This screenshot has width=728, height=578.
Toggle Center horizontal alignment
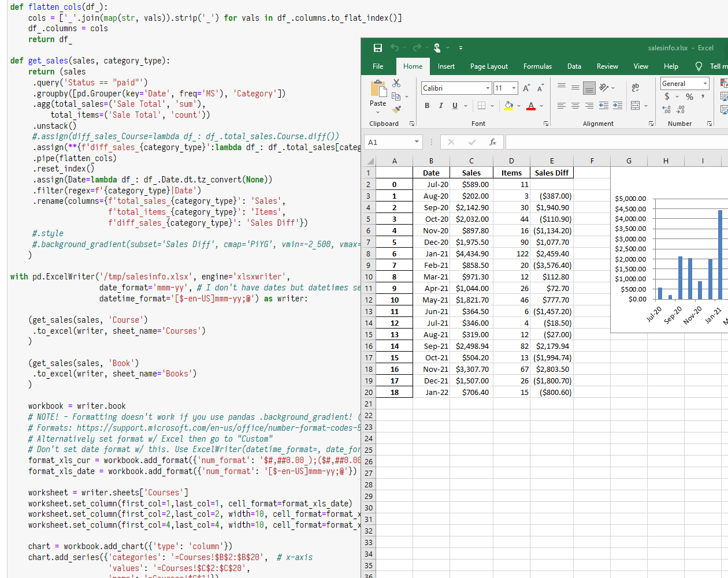pos(575,106)
